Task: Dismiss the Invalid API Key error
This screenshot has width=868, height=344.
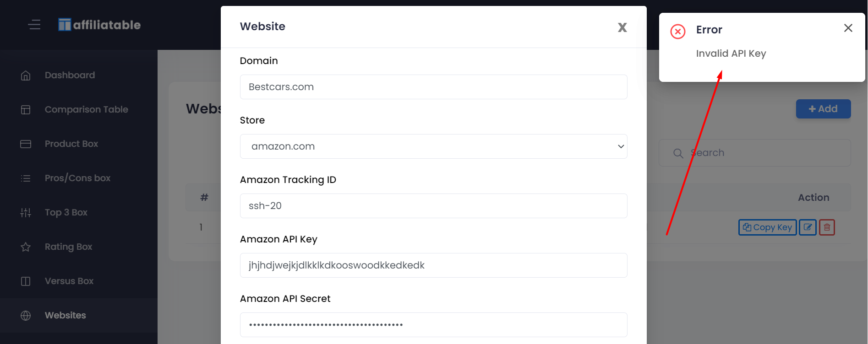Action: coord(848,28)
